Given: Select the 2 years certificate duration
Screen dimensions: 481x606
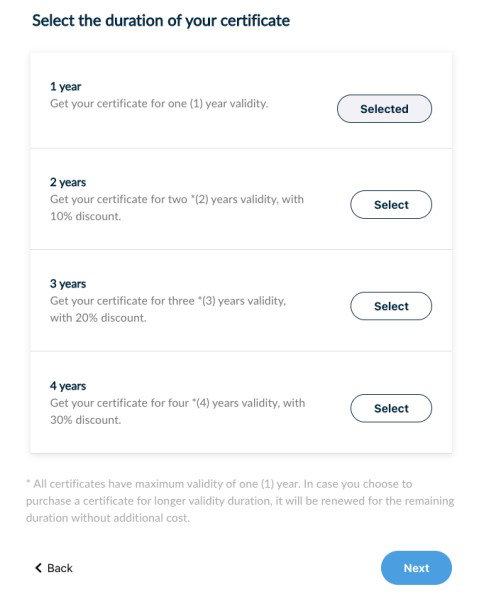Looking at the screenshot, I should pyautogui.click(x=391, y=204).
